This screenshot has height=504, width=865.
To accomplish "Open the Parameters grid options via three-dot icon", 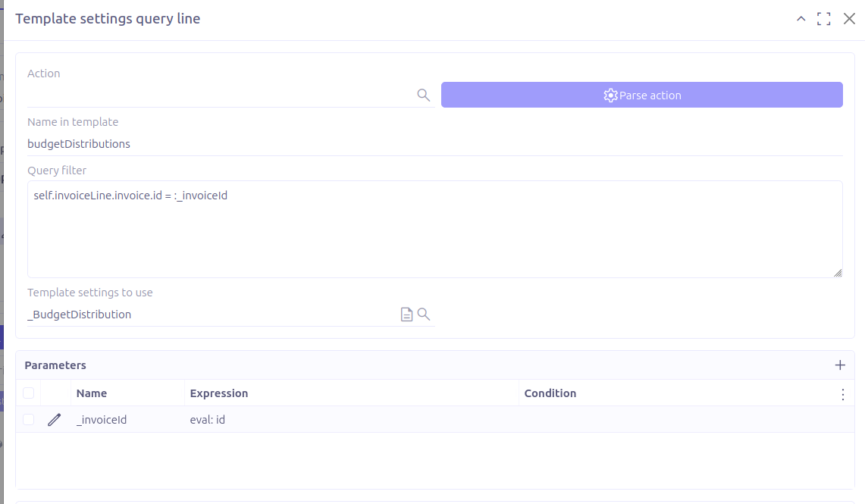I will tap(843, 393).
